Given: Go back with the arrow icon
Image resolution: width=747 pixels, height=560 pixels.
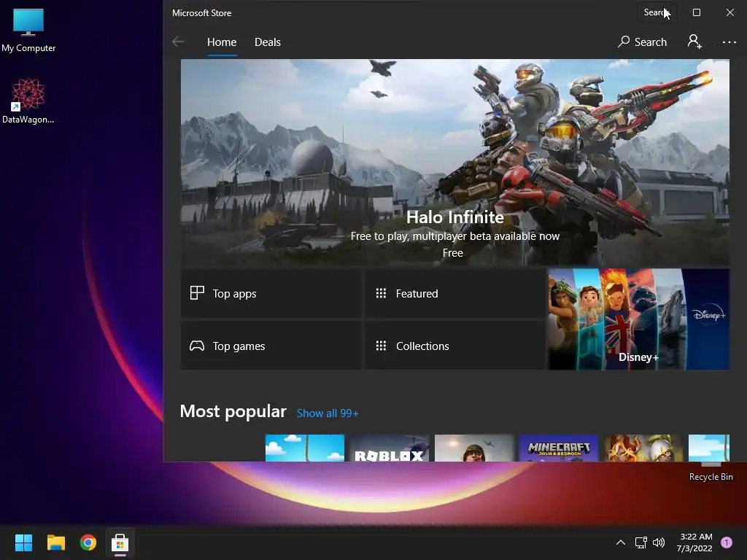Looking at the screenshot, I should point(178,42).
